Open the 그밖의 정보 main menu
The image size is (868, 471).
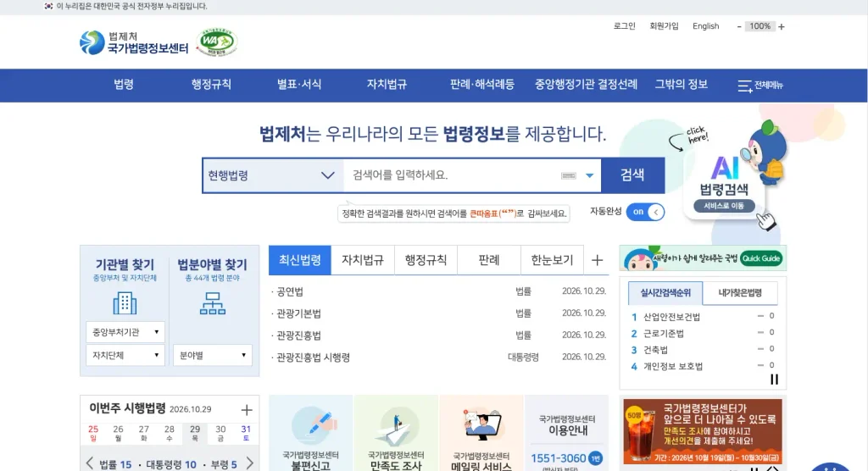tap(682, 85)
